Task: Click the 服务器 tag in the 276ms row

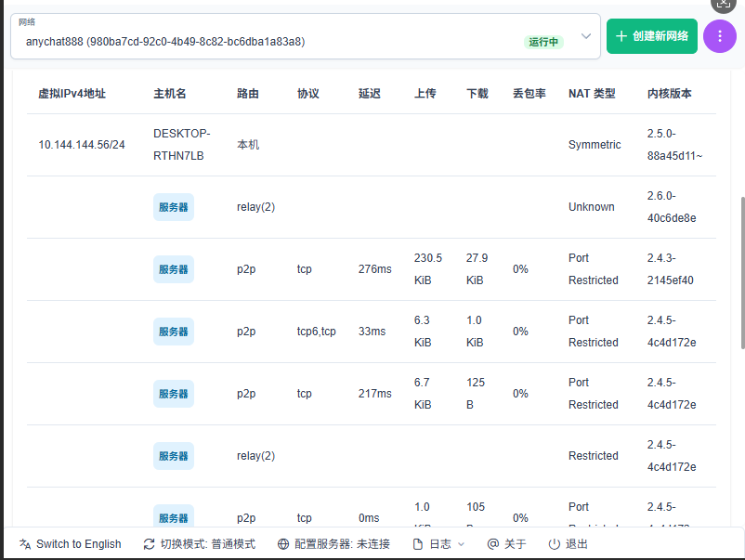Action: click(174, 269)
